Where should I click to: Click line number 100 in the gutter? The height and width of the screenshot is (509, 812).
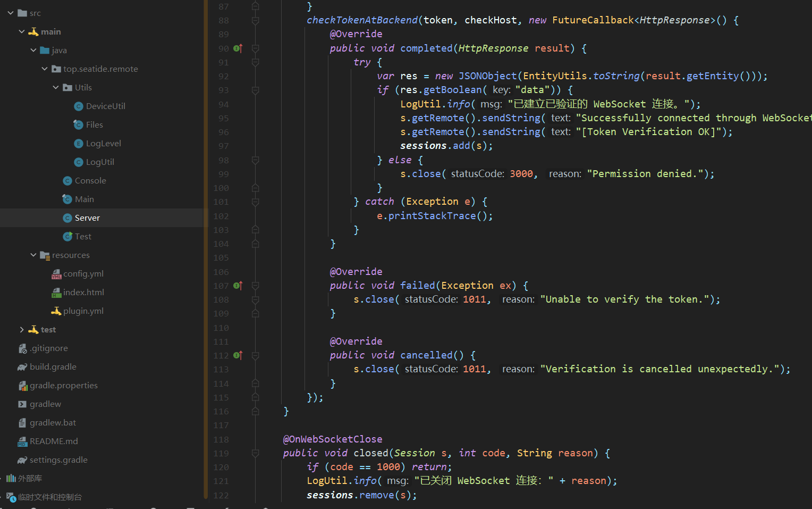click(x=221, y=188)
